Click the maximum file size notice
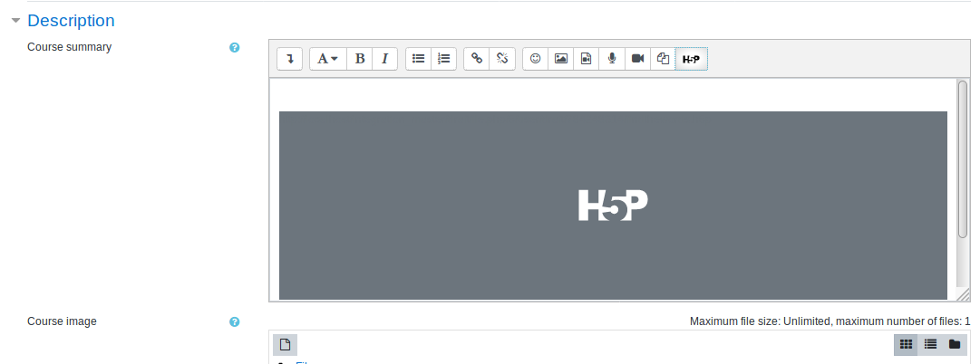Viewport: 980px width, 364px height. point(830,321)
